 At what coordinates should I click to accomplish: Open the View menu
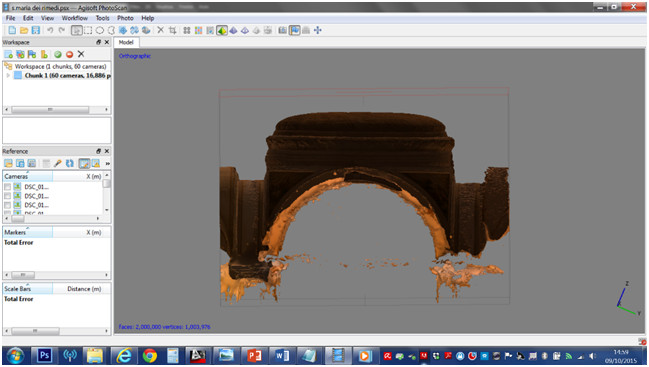[x=47, y=18]
